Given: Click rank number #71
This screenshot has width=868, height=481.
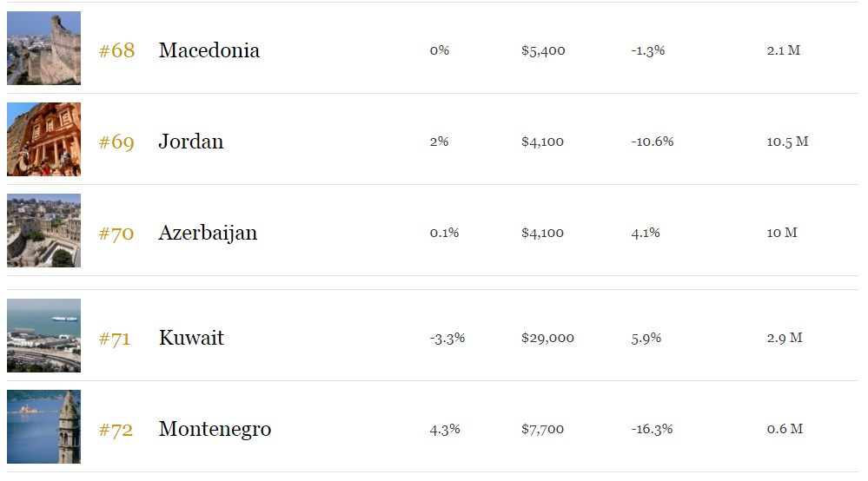Looking at the screenshot, I should pos(115,338).
